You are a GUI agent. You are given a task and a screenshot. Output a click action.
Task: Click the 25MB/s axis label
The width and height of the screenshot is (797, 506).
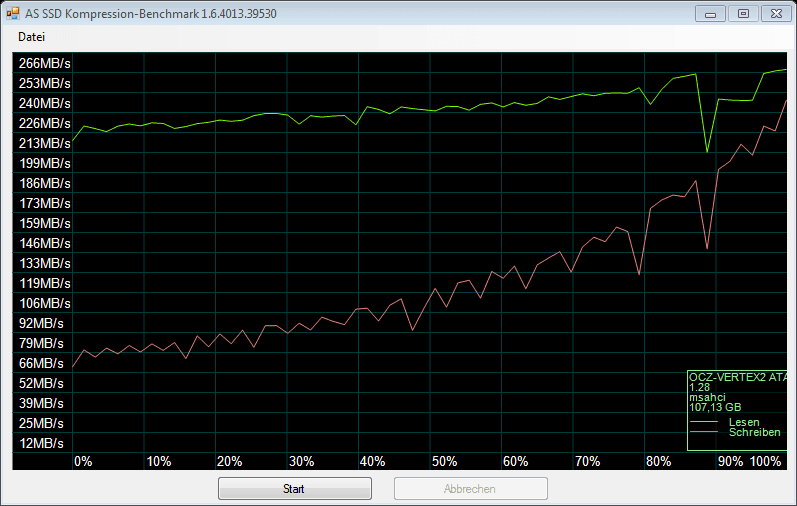[x=41, y=424]
